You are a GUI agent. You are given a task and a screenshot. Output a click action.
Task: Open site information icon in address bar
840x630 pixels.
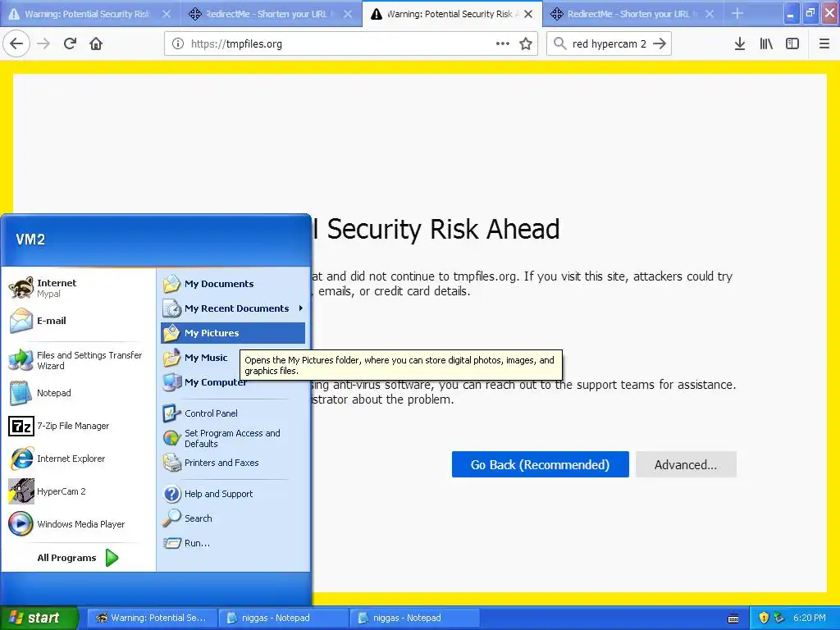[x=178, y=44]
